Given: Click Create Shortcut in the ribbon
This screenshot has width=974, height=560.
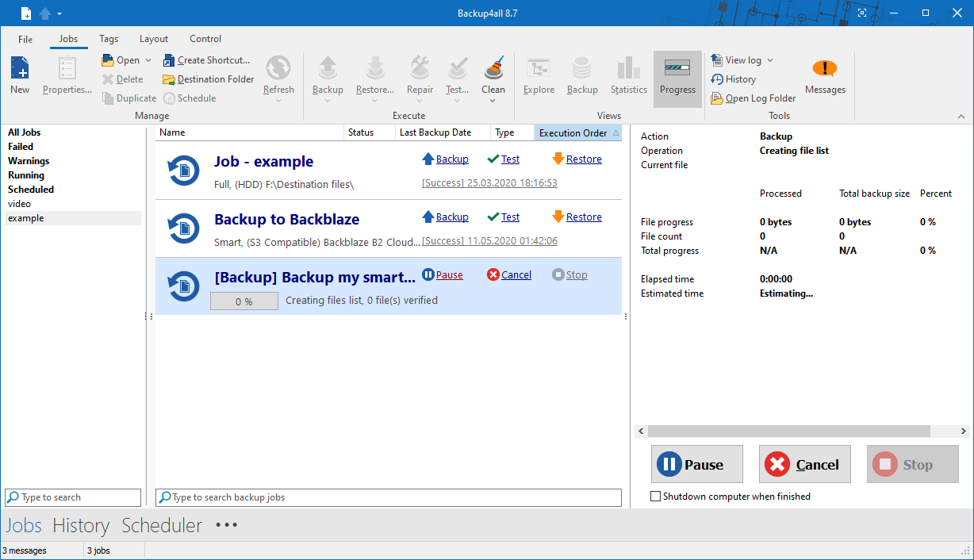Looking at the screenshot, I should coord(207,60).
